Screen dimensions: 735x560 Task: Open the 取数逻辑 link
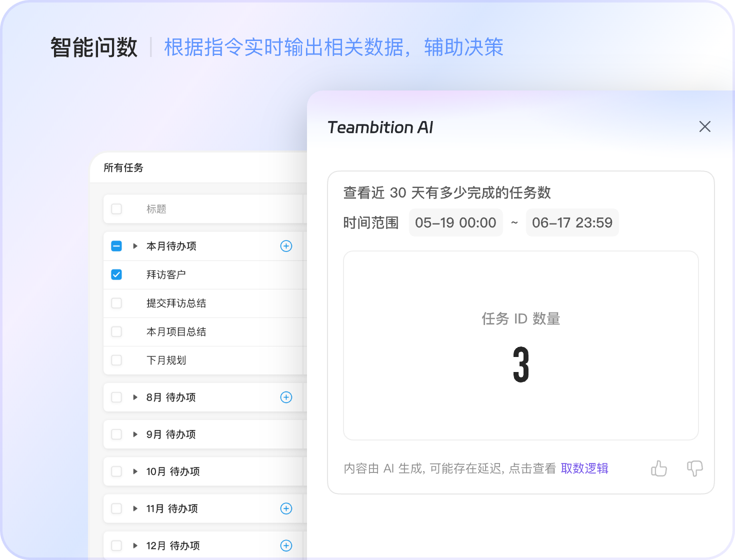tap(584, 468)
